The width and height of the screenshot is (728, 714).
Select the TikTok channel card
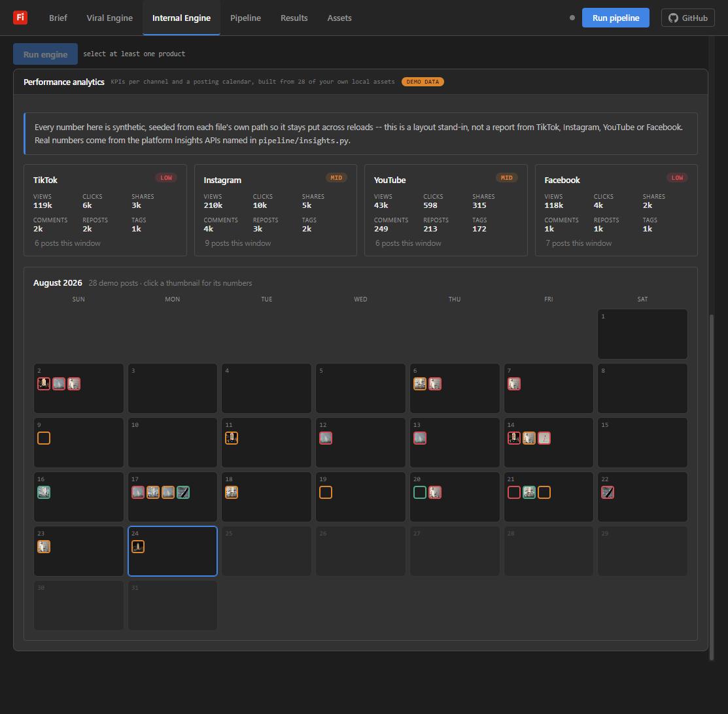[105, 210]
